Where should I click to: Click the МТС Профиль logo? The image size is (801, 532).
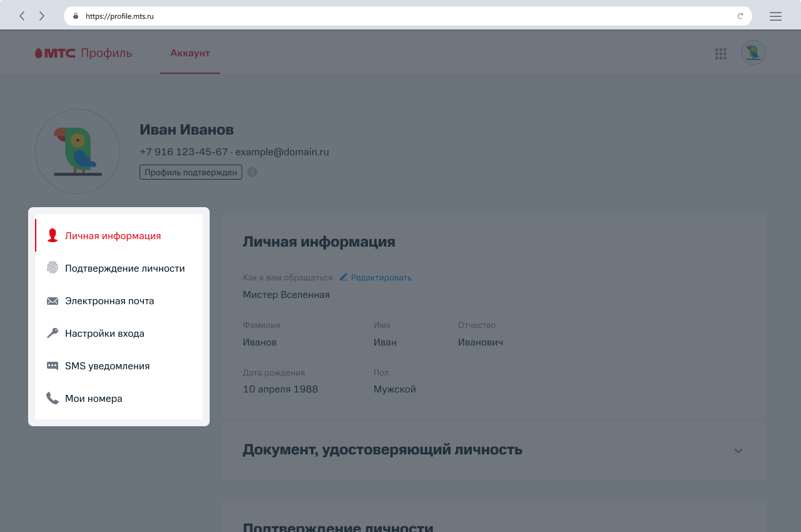click(83, 53)
